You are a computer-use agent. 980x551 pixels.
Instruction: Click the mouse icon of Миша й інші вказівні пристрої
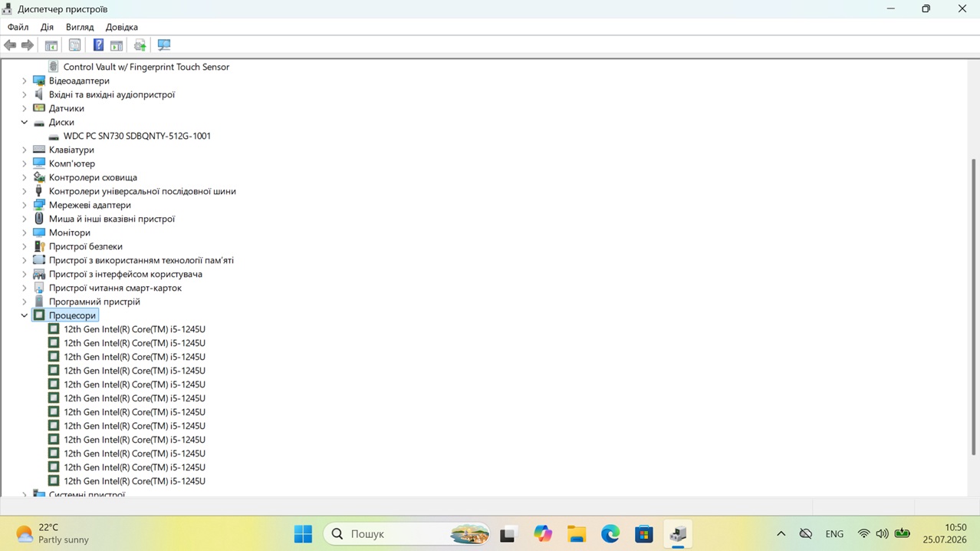pyautogui.click(x=39, y=219)
